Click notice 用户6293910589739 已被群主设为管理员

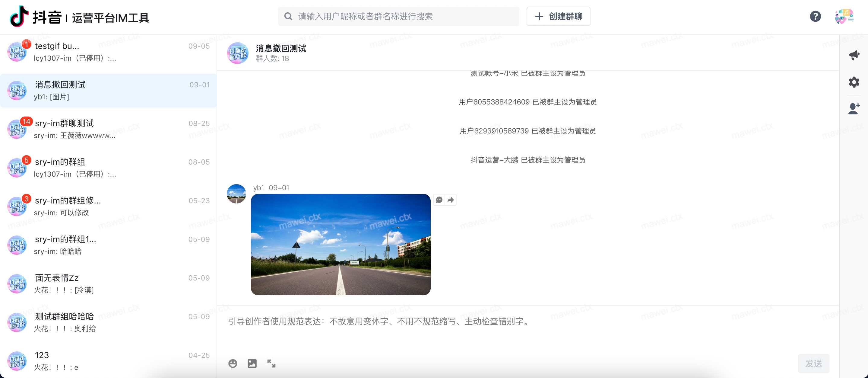[x=527, y=131]
